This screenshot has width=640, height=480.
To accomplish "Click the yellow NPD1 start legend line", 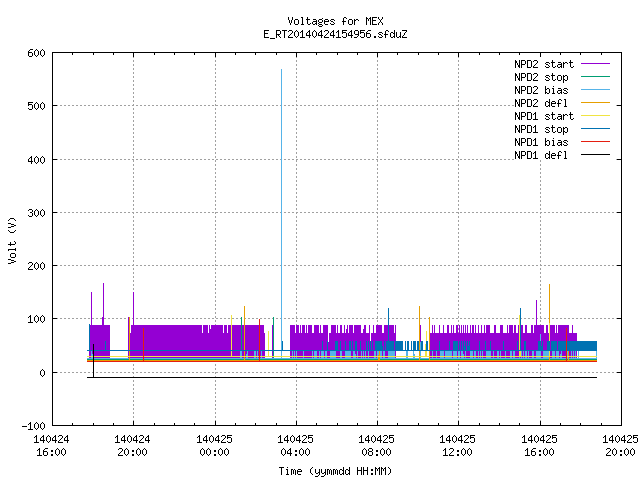I will point(595,116).
